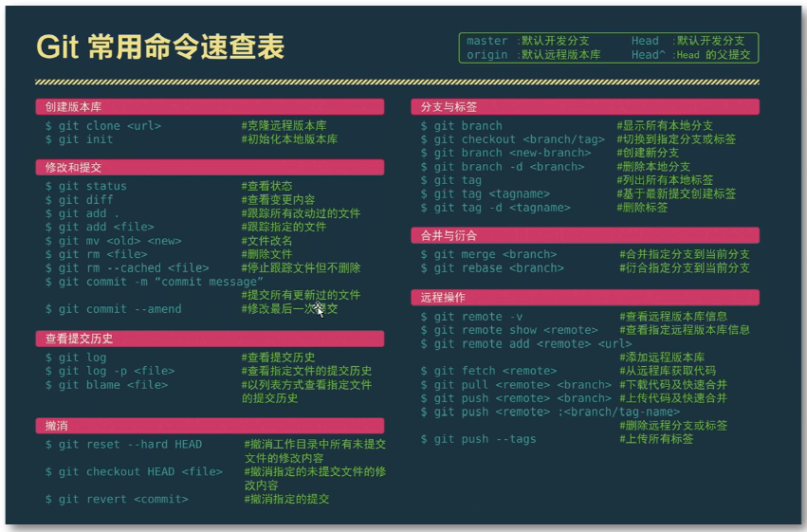Image resolution: width=807 pixels, height=532 pixels.
Task: Click the 'git push <remote> <branch>' command
Action: pos(516,398)
